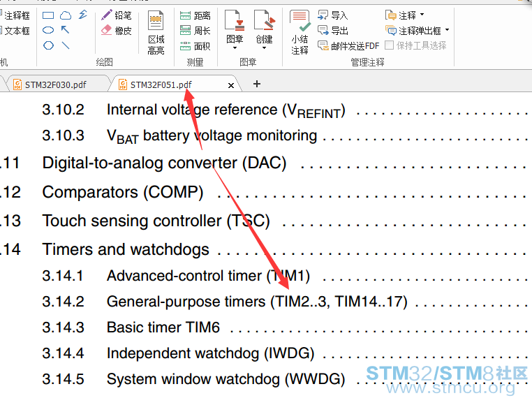Image resolution: width=532 pixels, height=405 pixels.
Task: Click 小结注释 summarize comments
Action: pos(300,33)
